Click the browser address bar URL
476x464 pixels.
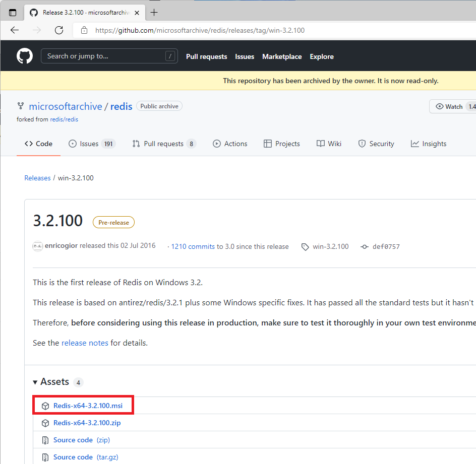[200, 30]
